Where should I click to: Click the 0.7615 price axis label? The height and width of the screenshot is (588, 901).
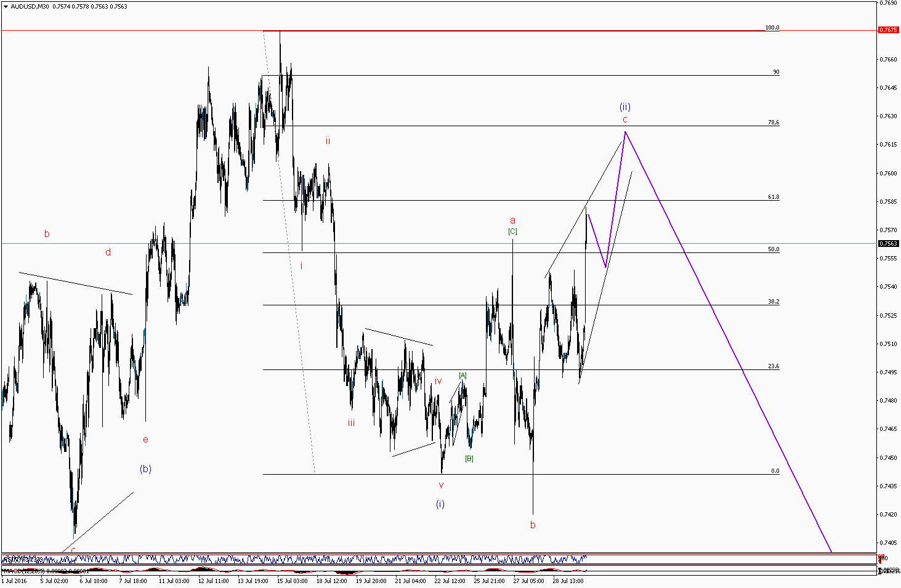[889, 144]
